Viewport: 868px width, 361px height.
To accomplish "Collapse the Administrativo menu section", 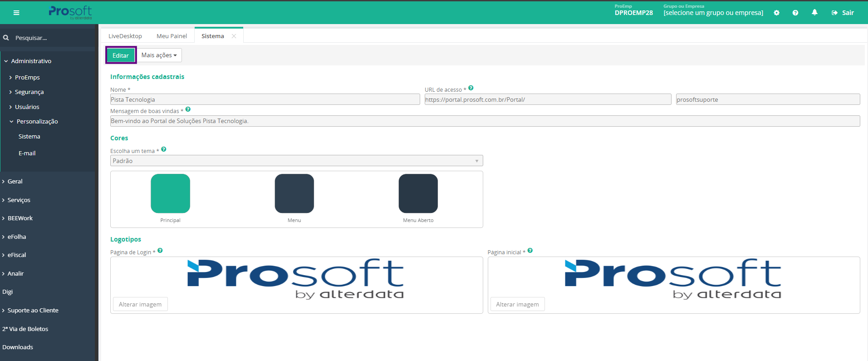I will tap(28, 61).
